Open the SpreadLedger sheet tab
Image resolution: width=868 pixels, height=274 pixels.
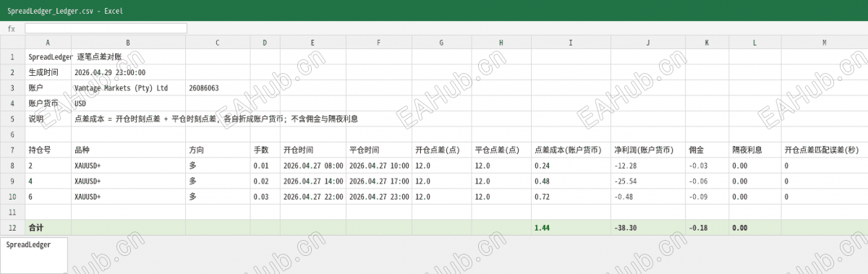click(34, 254)
